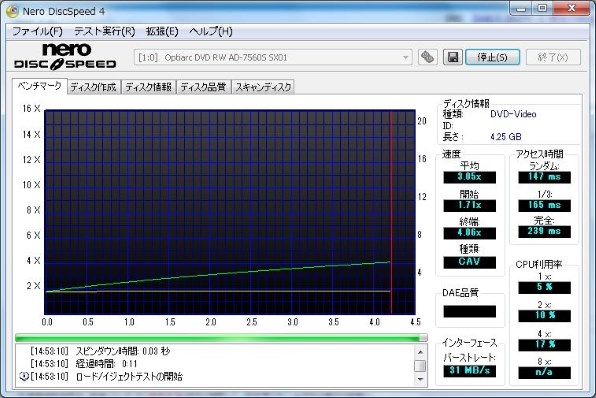
Task: Open the テスト実行(R) menu
Action: click(x=105, y=31)
